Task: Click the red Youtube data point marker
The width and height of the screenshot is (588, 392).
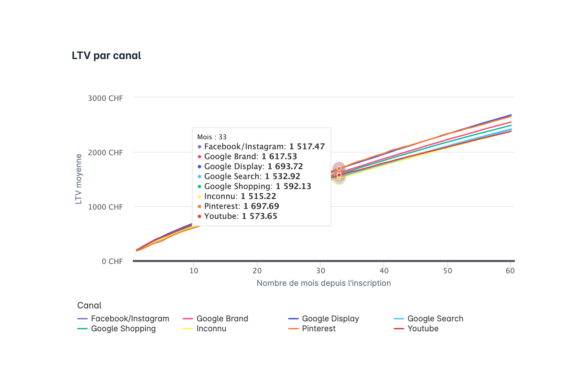Action: pyautogui.click(x=339, y=175)
